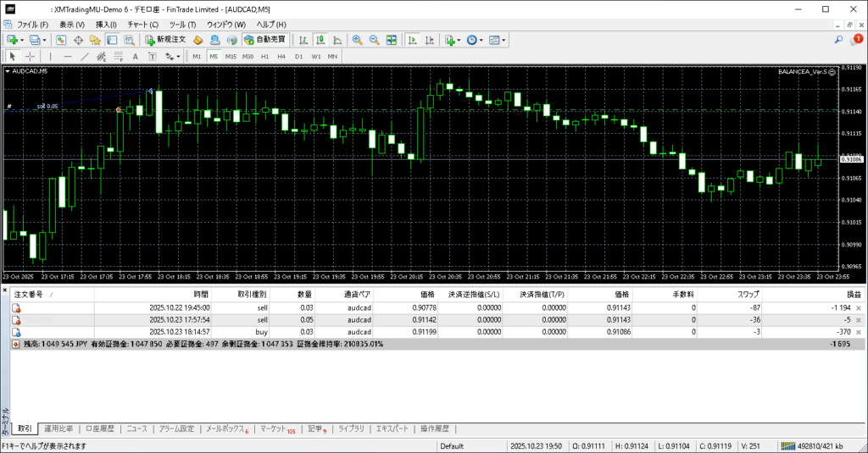Select the H1 timeframe button

pyautogui.click(x=265, y=57)
